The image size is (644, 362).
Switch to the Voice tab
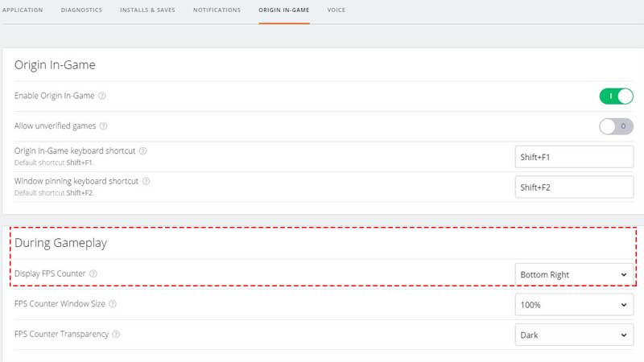point(337,10)
